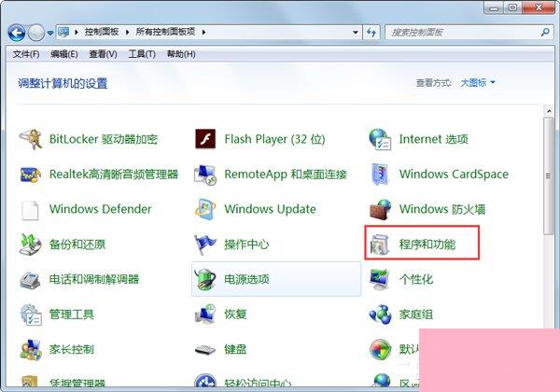Open the 键盘 keyboard icon
The image size is (560, 392).
(x=205, y=349)
